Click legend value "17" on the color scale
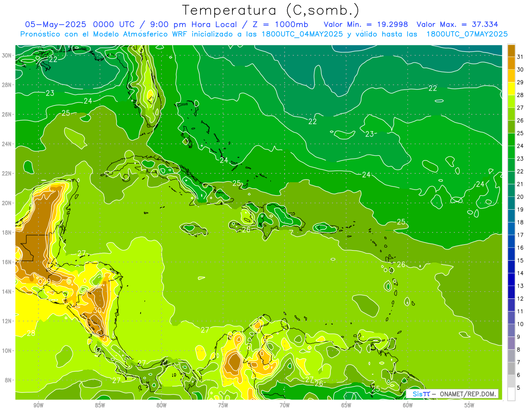Image resolution: width=532 pixels, height=411 pixels. 520,235
